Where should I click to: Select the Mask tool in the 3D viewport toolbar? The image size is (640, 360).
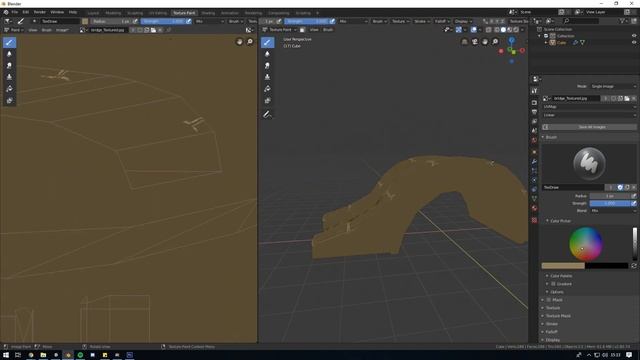pyautogui.click(x=267, y=100)
